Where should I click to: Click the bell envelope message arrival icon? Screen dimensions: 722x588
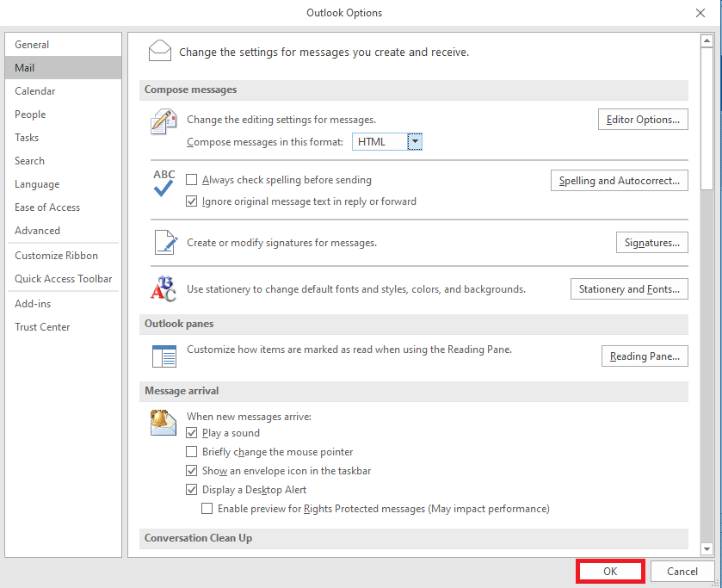[x=163, y=422]
